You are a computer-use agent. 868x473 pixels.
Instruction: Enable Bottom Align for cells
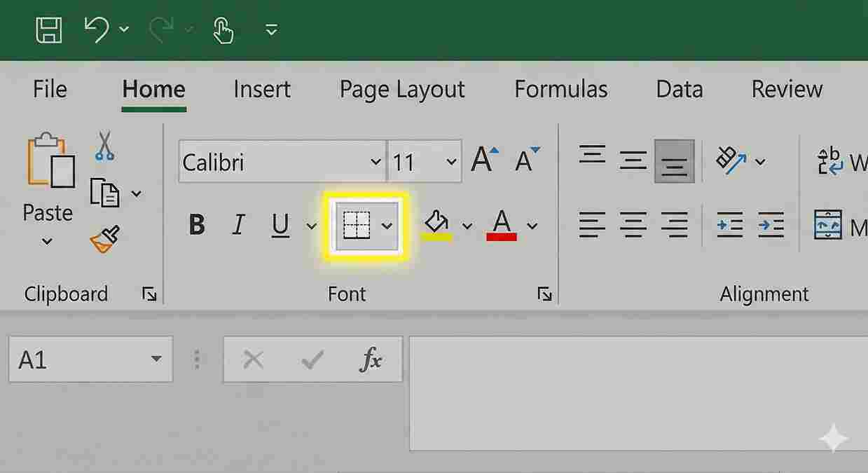click(x=674, y=162)
